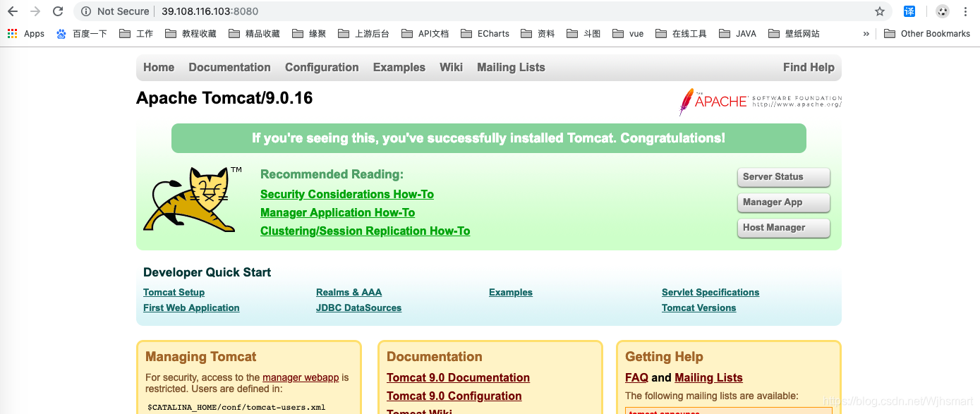Click the browser back arrow
This screenshot has width=980, height=414.
[12, 11]
